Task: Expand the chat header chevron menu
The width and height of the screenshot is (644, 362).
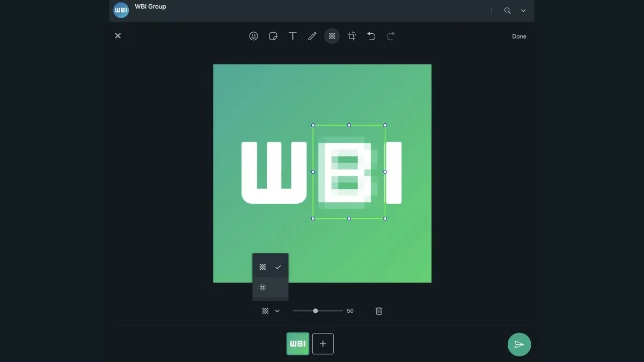Action: coord(523,11)
